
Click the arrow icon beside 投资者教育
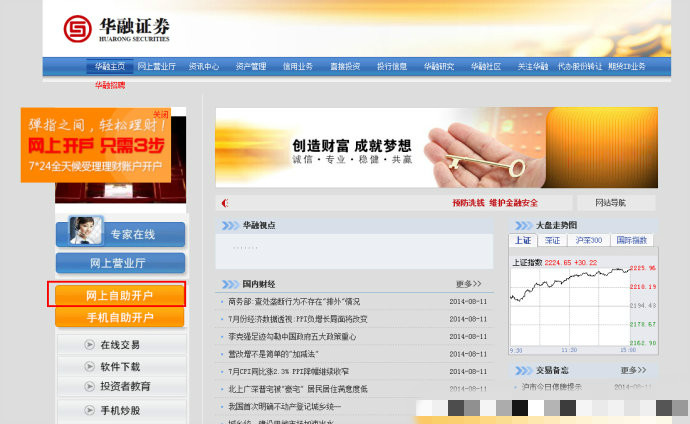[x=89, y=386]
